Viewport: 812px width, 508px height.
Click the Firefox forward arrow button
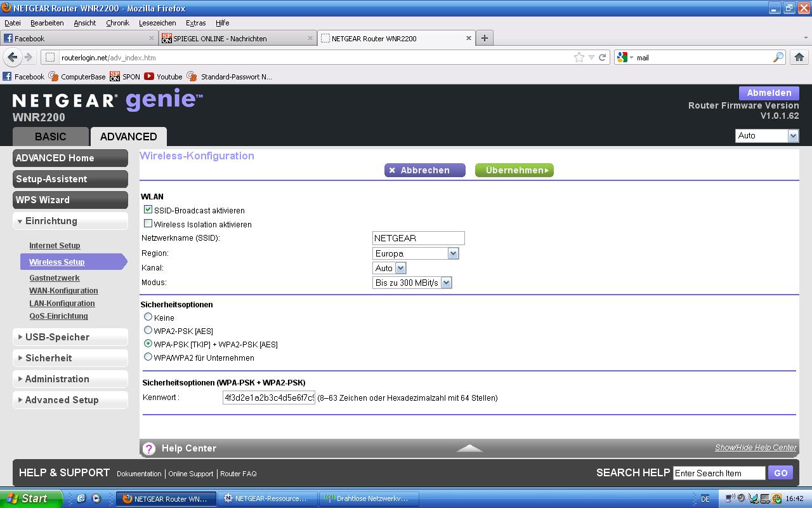tap(28, 57)
